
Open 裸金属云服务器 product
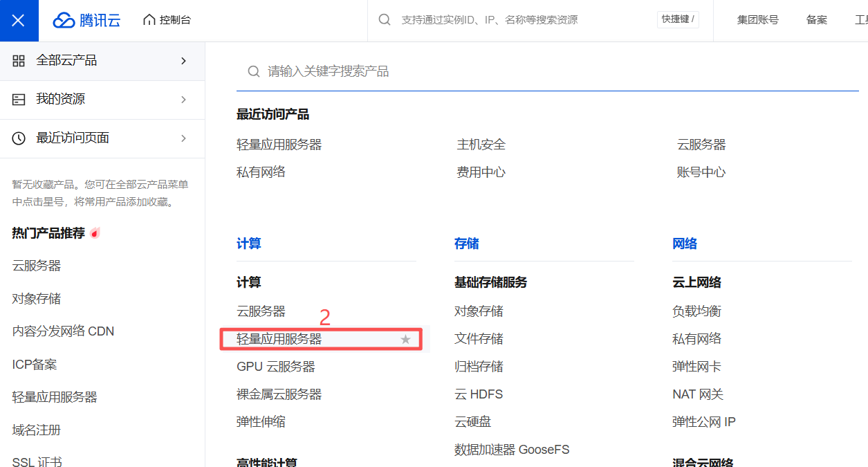279,394
